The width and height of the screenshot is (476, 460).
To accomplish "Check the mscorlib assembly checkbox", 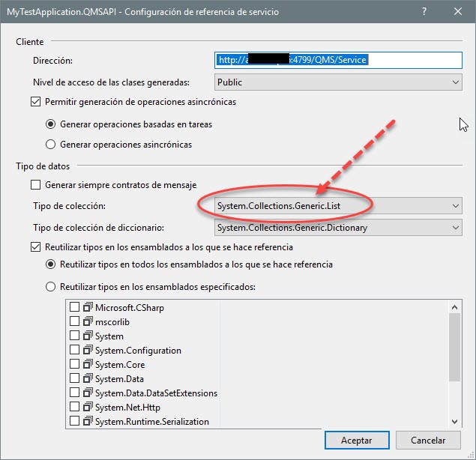I will pyautogui.click(x=74, y=321).
